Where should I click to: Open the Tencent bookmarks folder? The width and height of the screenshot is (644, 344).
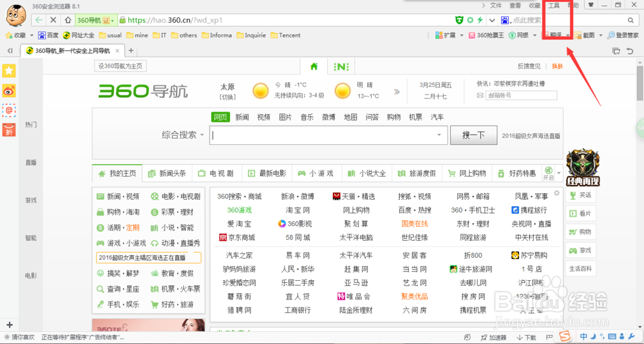point(285,35)
